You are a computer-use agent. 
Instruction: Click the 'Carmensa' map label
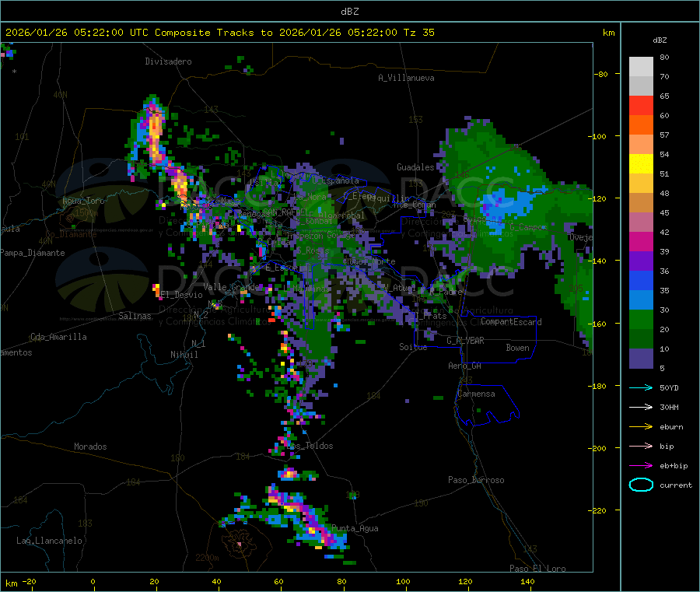[x=476, y=394]
